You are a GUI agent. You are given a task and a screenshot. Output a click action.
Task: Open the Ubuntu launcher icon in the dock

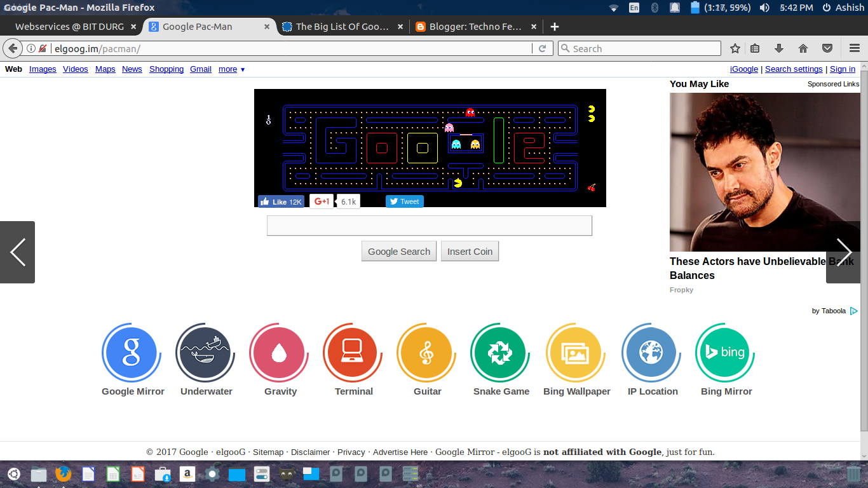(13, 474)
